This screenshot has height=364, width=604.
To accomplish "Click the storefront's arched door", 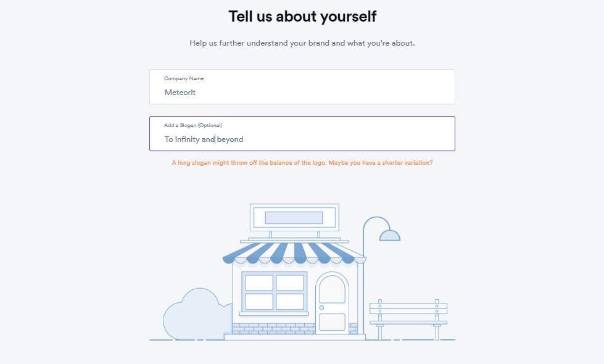I will click(332, 302).
